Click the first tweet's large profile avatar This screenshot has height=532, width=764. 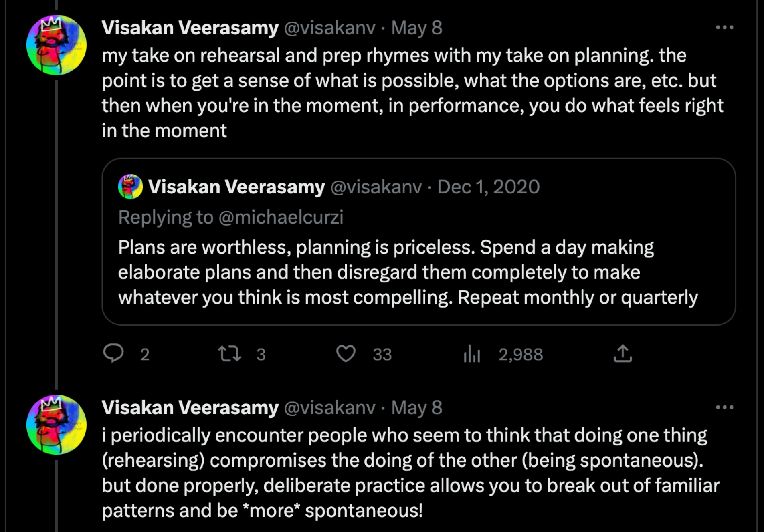(56, 45)
